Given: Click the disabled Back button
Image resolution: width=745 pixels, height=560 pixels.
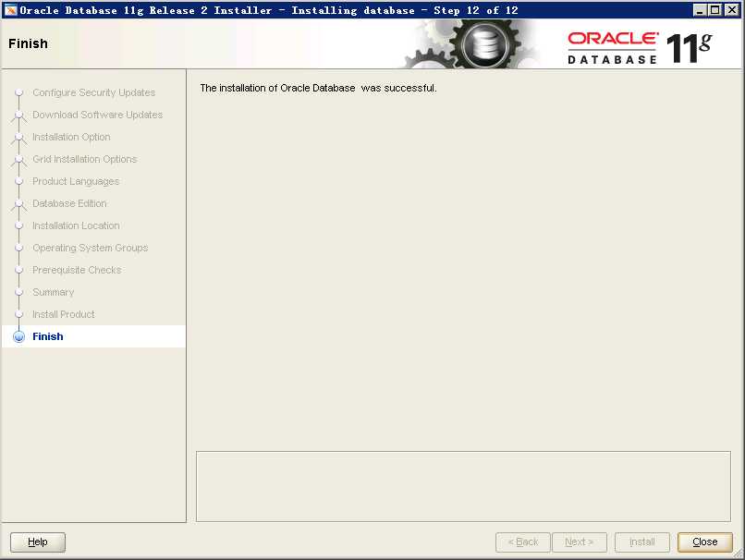Looking at the screenshot, I should pyautogui.click(x=522, y=542).
